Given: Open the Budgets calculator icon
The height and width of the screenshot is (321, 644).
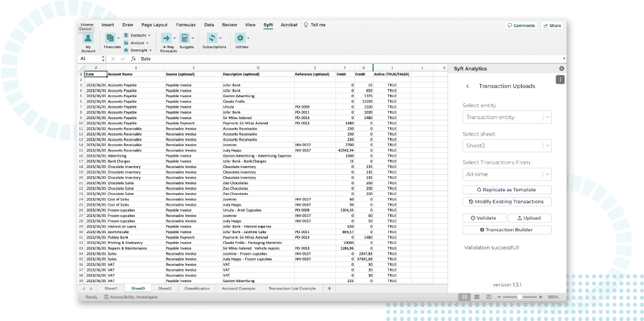Looking at the screenshot, I should coord(184,38).
